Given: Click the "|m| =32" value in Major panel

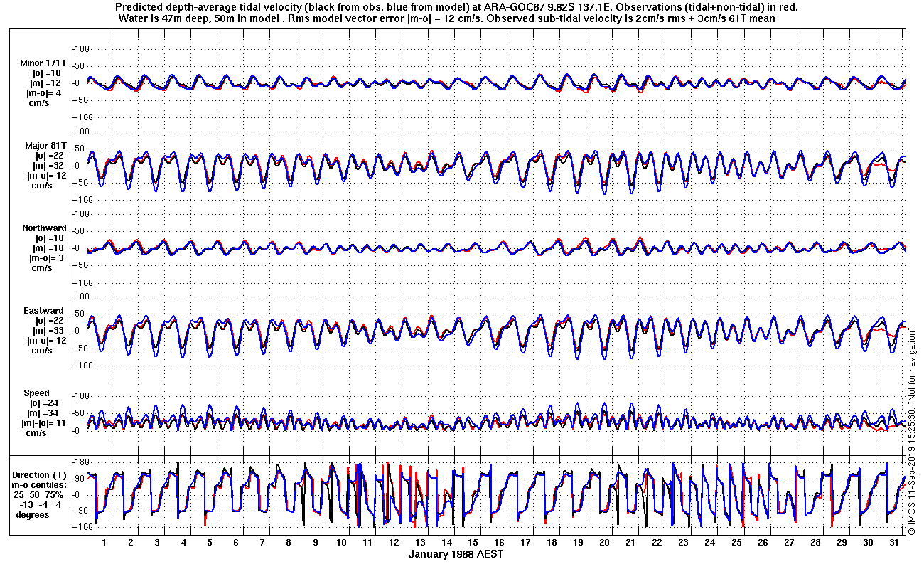Looking at the screenshot, I should [47, 166].
